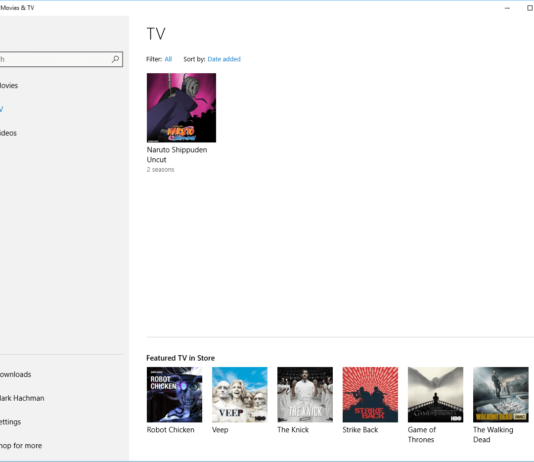Open the Filter All dropdown
534x462 pixels.
168,59
